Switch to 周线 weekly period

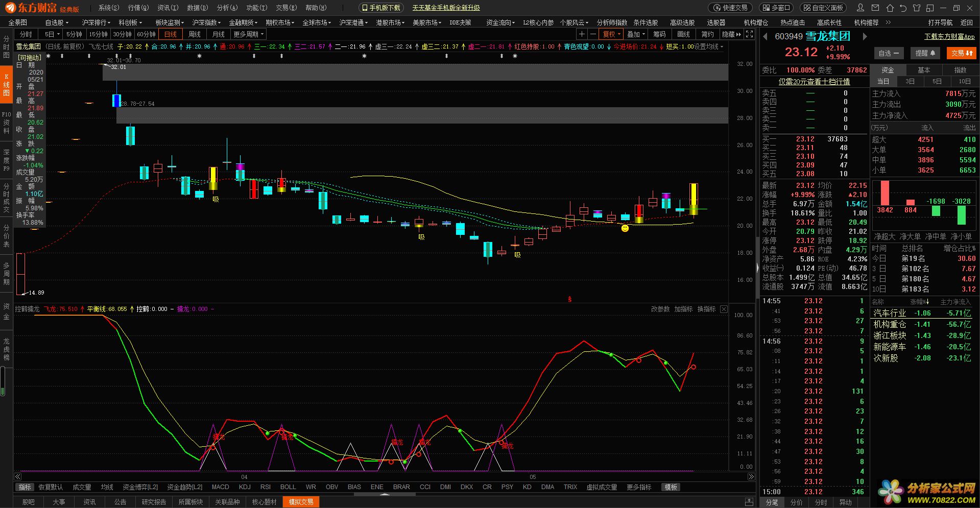click(195, 34)
